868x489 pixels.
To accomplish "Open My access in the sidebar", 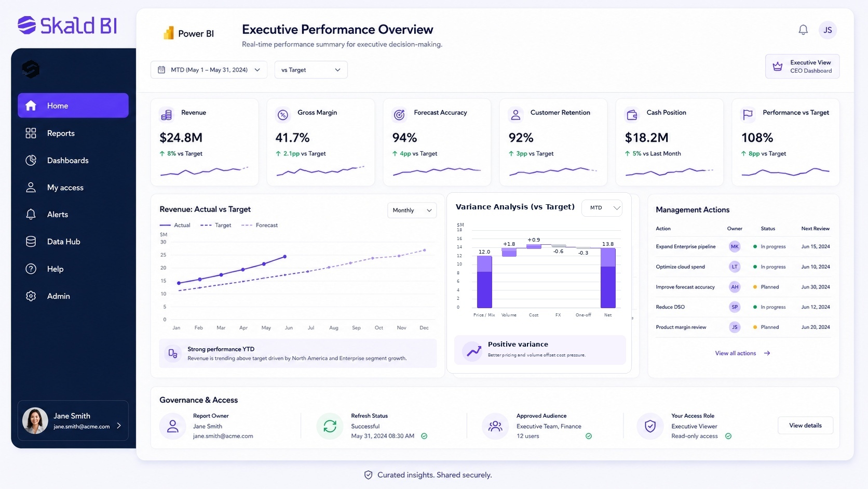I will (73, 188).
